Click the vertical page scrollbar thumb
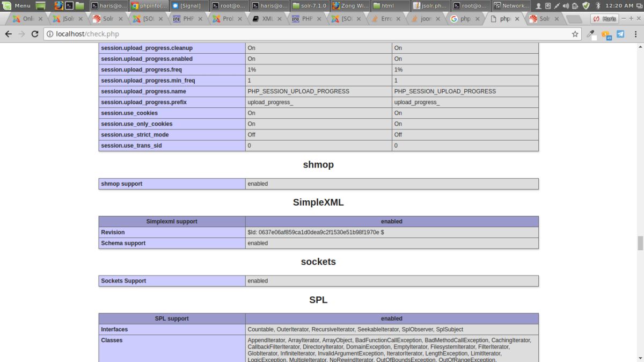 (640, 243)
